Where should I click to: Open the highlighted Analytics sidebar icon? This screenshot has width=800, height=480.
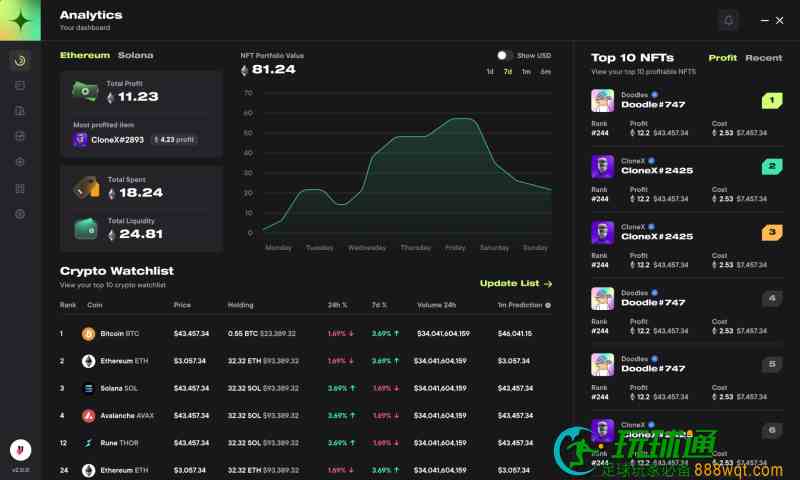[x=20, y=61]
